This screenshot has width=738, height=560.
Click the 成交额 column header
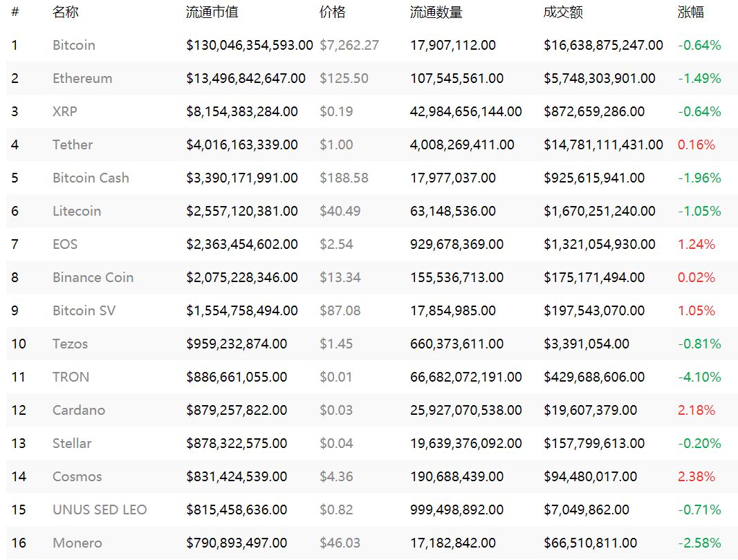pyautogui.click(x=563, y=12)
